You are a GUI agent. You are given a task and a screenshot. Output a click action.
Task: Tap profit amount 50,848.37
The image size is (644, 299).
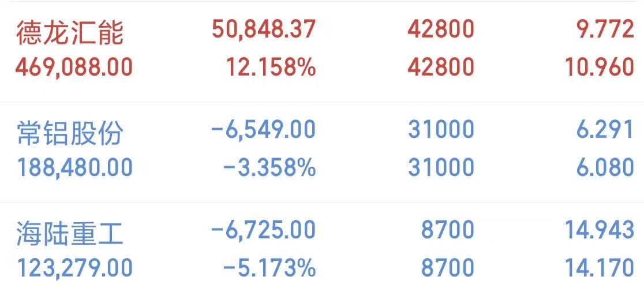coord(264,29)
